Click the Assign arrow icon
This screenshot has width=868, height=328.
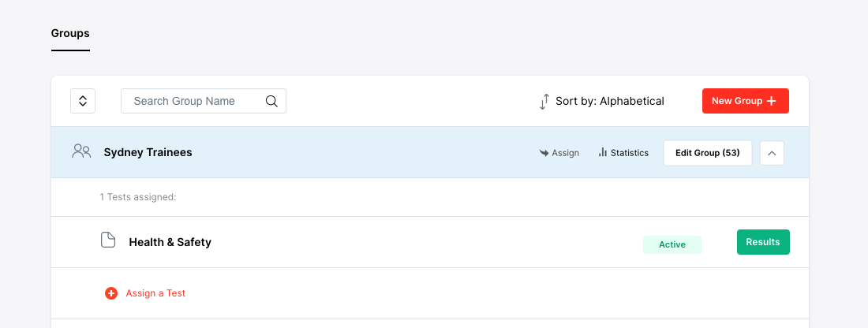544,153
